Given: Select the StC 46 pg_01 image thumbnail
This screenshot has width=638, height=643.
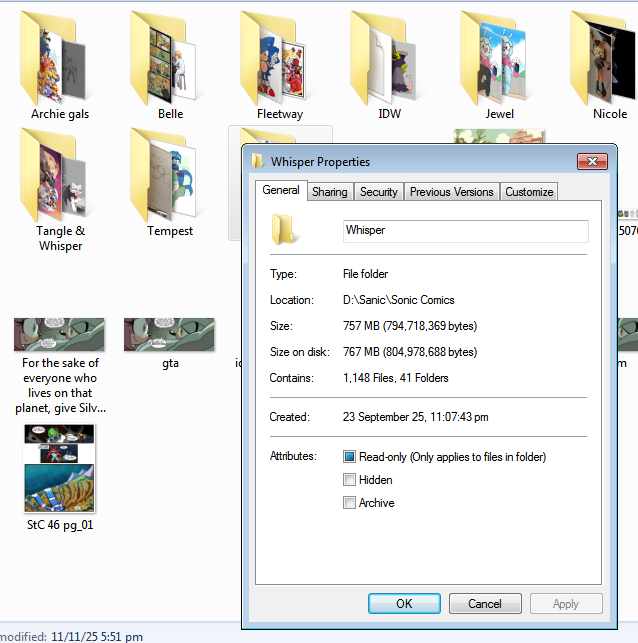Looking at the screenshot, I should coord(59,468).
